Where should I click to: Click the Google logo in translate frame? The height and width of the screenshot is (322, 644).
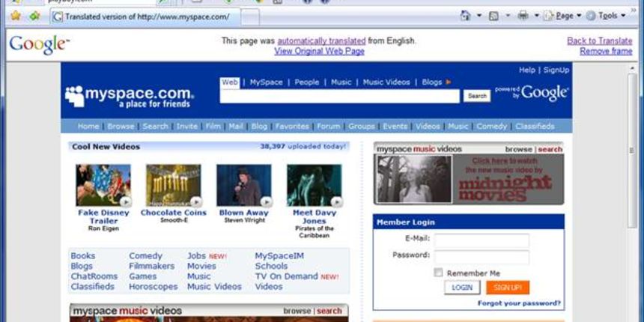(x=39, y=44)
